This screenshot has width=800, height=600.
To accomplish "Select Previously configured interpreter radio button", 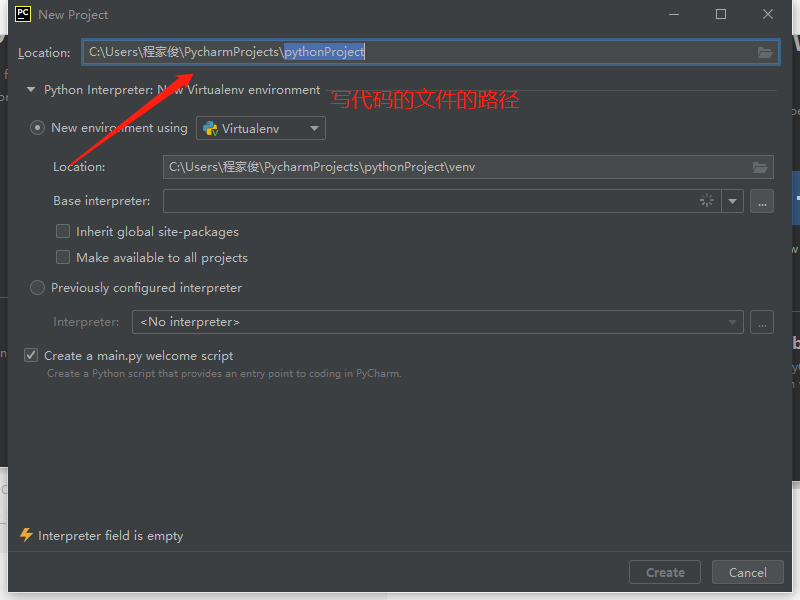I will click(x=37, y=288).
